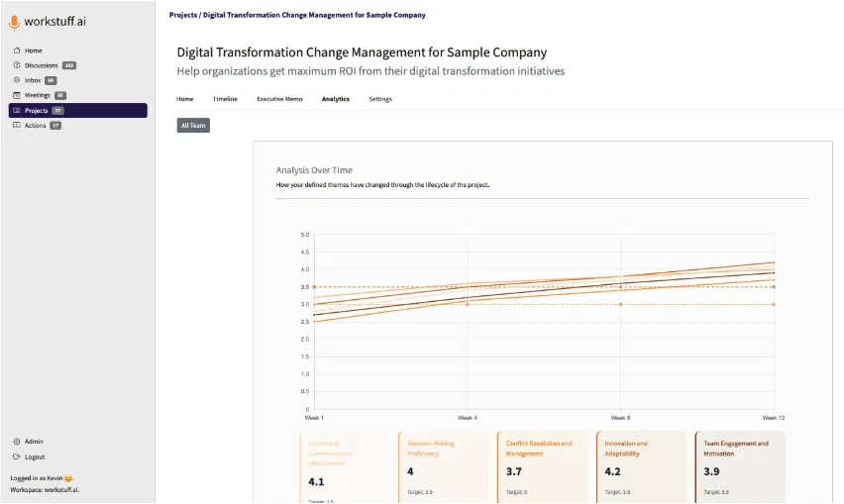Click the Projects breadcrumb link
Viewport: 844px width, 504px height.
pos(182,16)
